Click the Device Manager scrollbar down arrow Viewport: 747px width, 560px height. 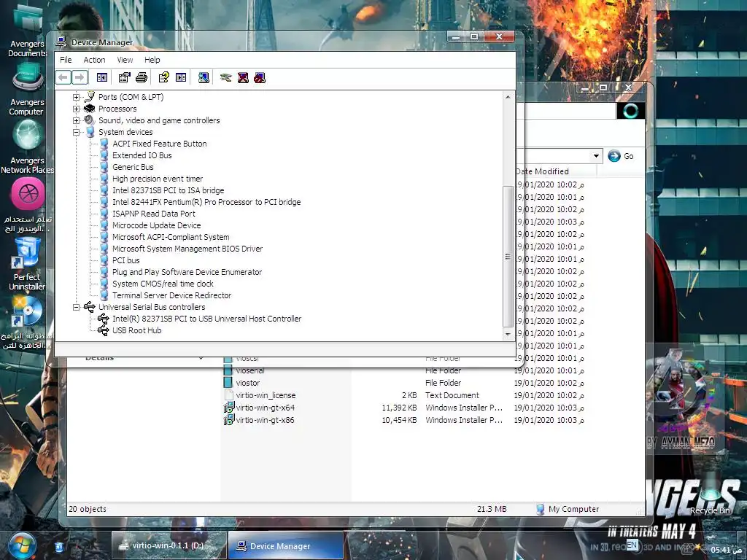click(508, 334)
